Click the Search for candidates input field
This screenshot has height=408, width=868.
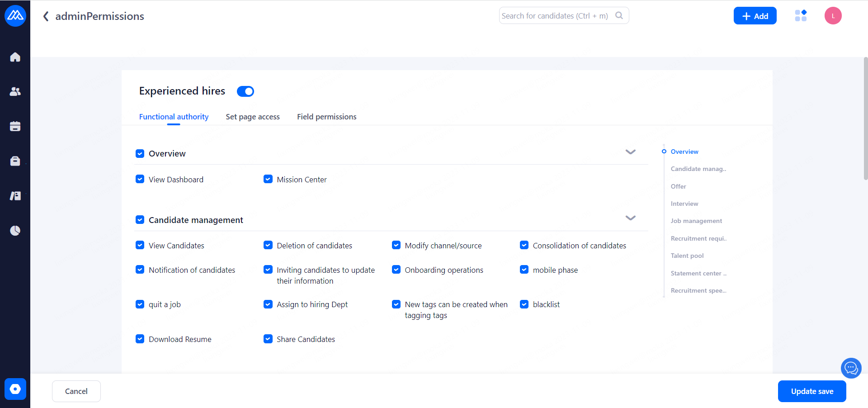[x=556, y=16]
